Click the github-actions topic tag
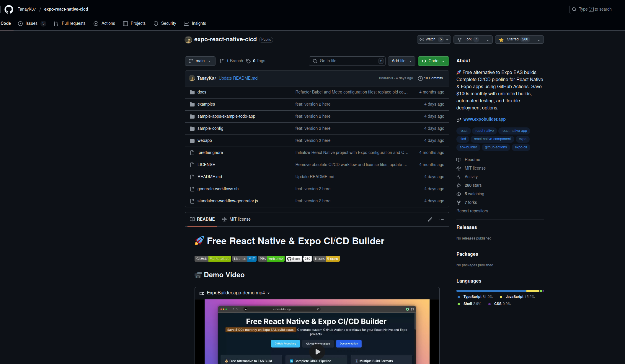The width and height of the screenshot is (625, 364). (496, 147)
